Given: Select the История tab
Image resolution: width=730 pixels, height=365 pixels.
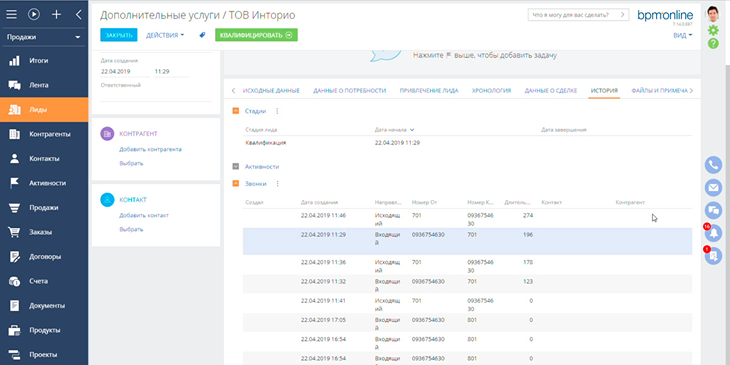Looking at the screenshot, I should (604, 91).
